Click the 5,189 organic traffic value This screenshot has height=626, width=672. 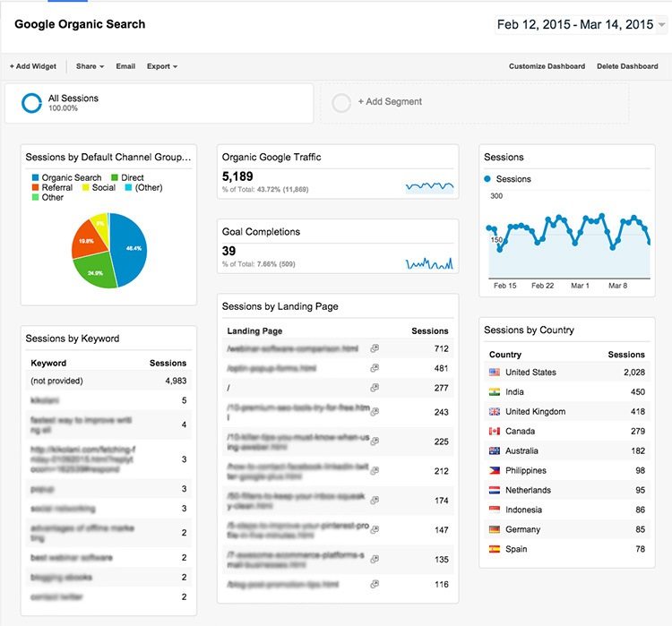click(x=237, y=176)
